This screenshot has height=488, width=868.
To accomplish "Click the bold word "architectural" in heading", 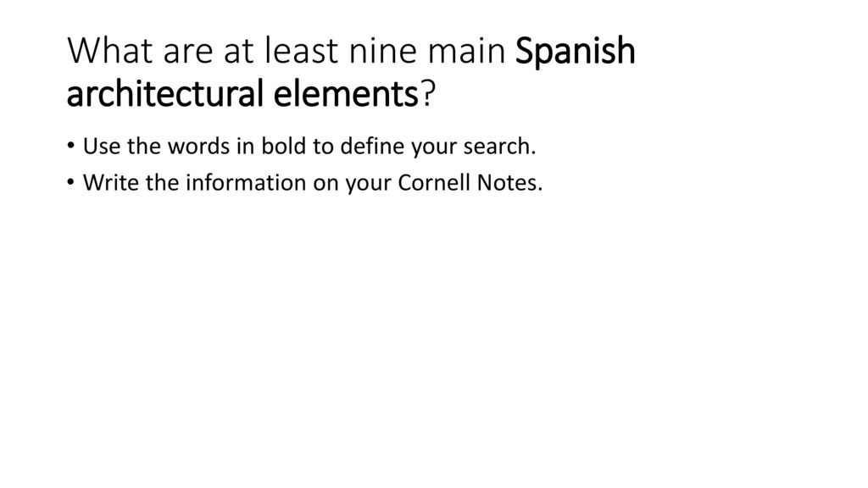I will click(165, 93).
